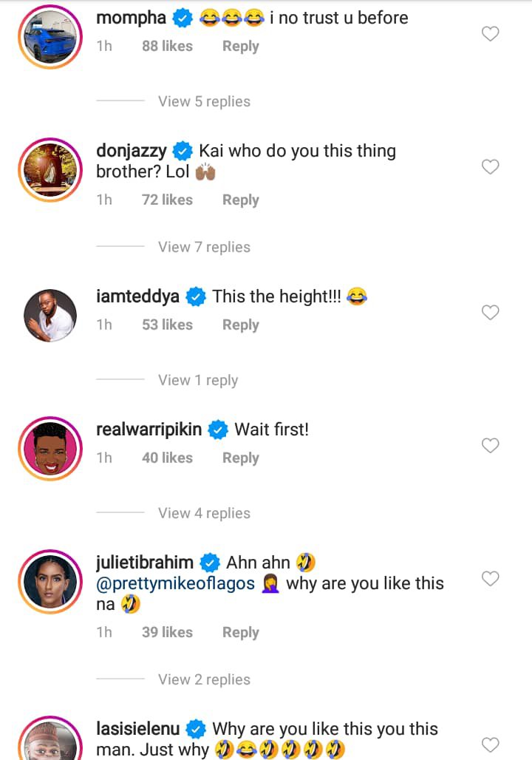Screen dimensions: 532x760
Task: Show View 1 reply under iamteddya
Action: tap(198, 380)
